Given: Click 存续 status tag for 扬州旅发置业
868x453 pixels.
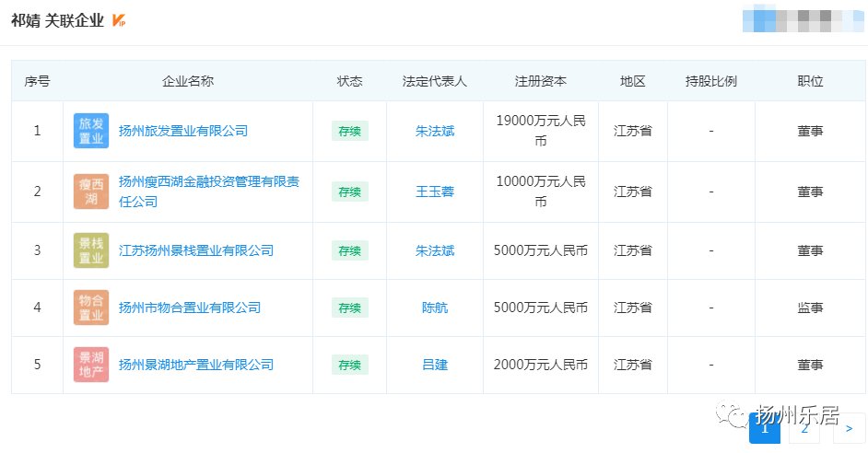Looking at the screenshot, I should click(x=350, y=131).
